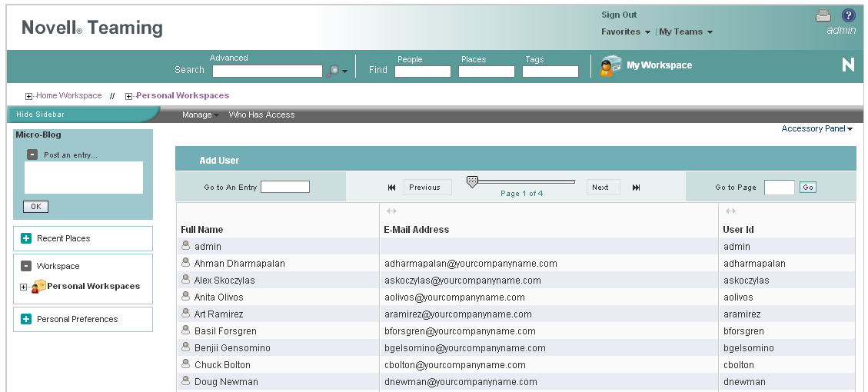Open Personal Workspaces breadcrumb link

coord(183,95)
